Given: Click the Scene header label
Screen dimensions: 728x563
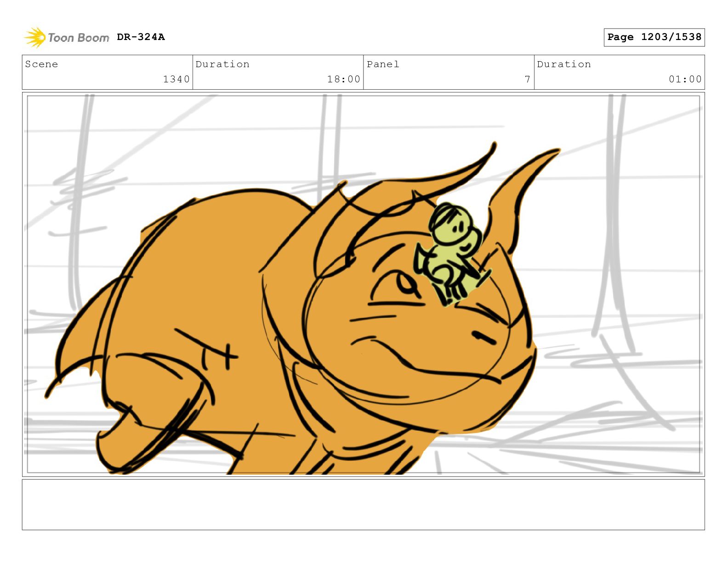Looking at the screenshot, I should (41, 64).
